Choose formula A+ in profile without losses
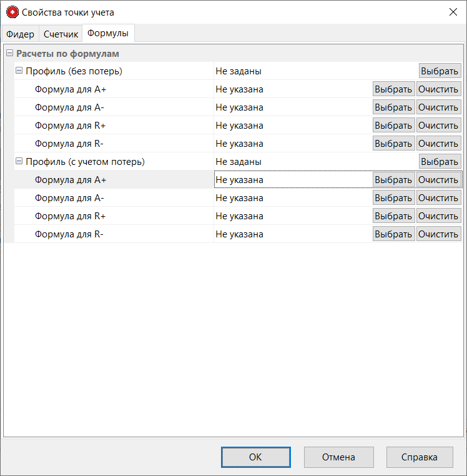The width and height of the screenshot is (467, 476). (x=393, y=89)
